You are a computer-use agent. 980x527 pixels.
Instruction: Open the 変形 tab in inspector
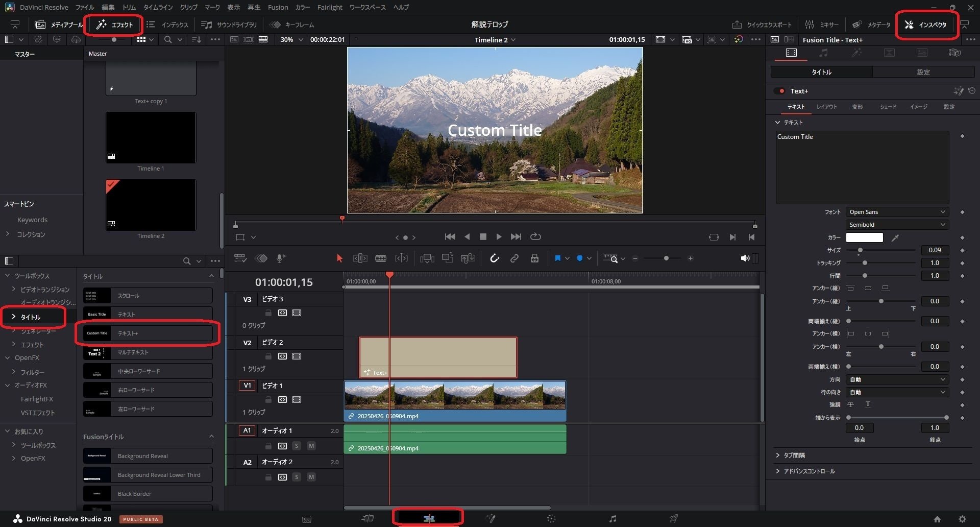857,107
